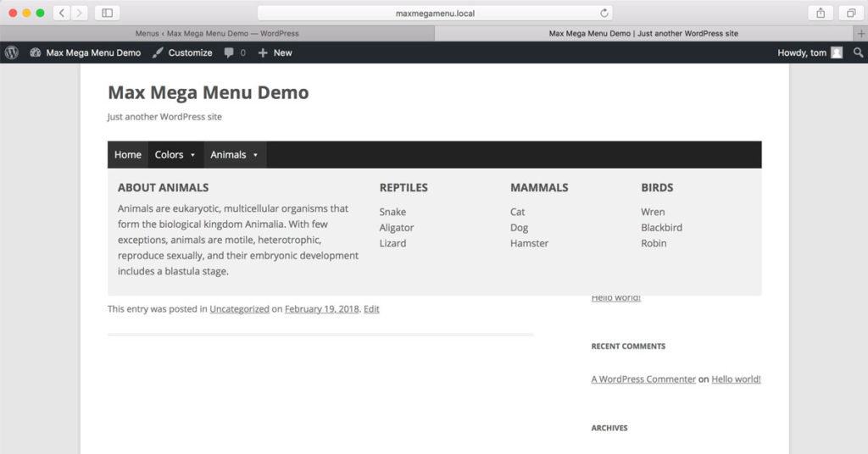The height and width of the screenshot is (454, 868).
Task: Go back with Safari back arrow
Action: pos(61,13)
